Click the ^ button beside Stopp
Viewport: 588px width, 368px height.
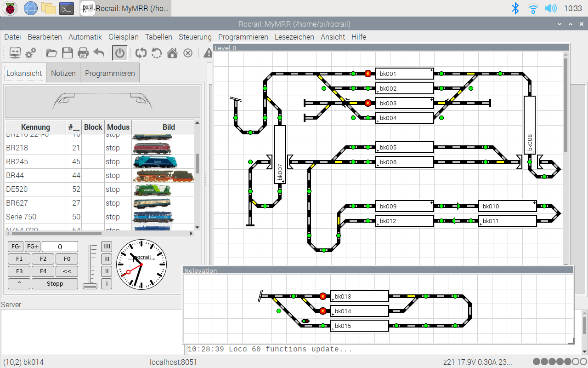19,284
